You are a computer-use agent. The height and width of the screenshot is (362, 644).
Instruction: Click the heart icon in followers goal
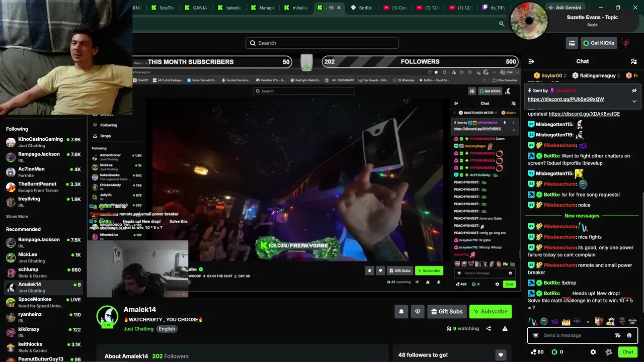[x=500, y=355]
